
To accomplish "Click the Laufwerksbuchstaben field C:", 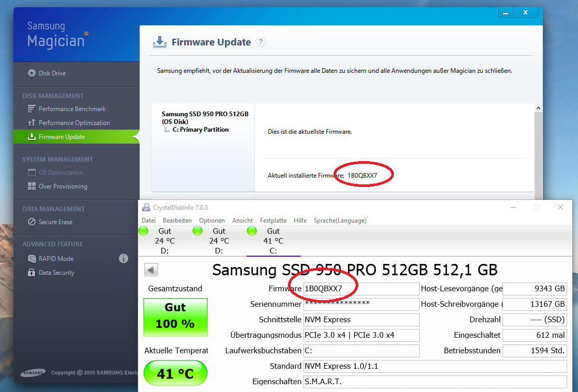I will pos(361,350).
